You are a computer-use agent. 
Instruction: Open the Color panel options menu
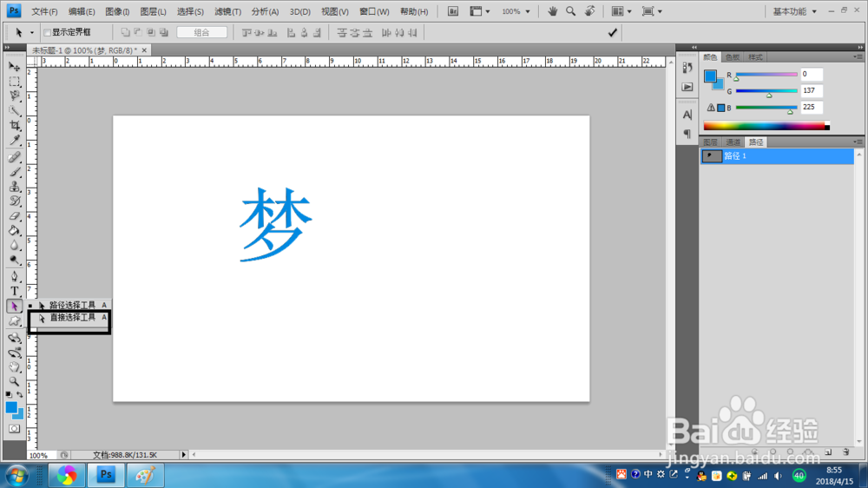tap(858, 56)
